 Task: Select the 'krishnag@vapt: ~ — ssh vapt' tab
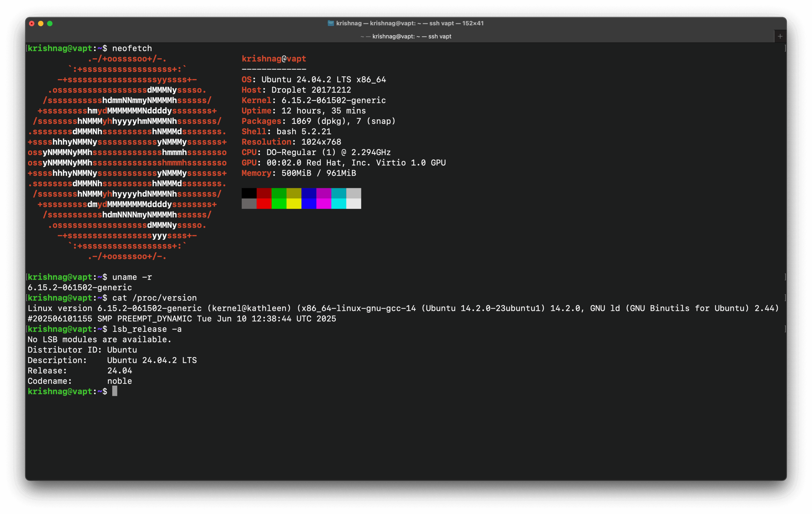coord(406,36)
